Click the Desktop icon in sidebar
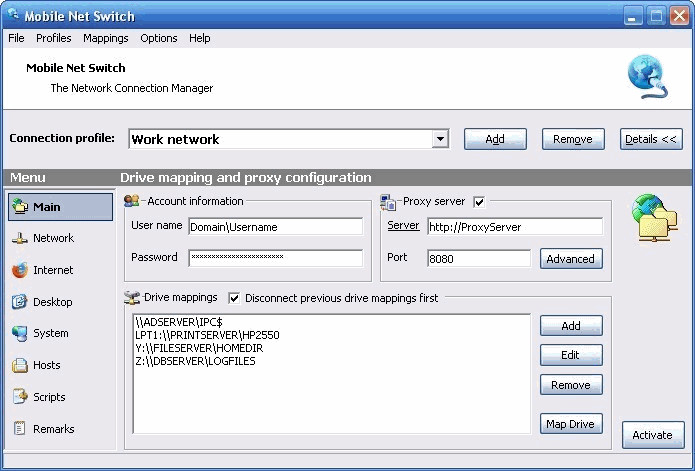The width and height of the screenshot is (695, 471). (x=20, y=302)
